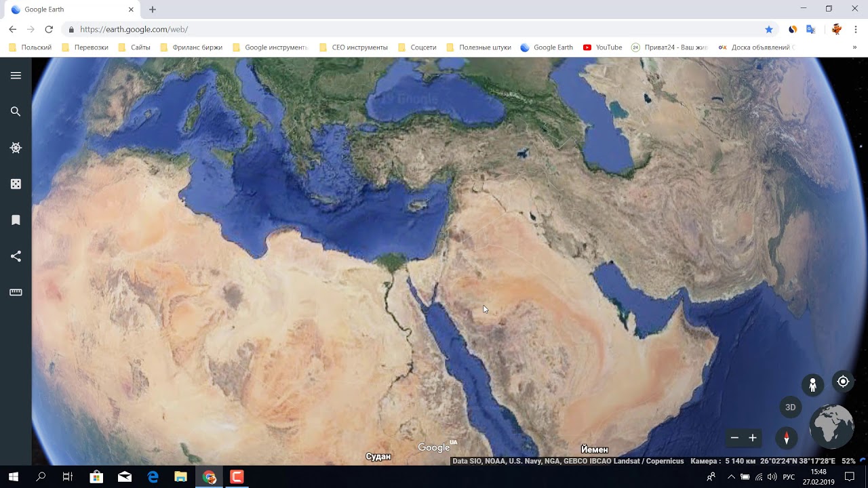Open the Полезные штуки bookmark folder
The height and width of the screenshot is (488, 868).
(x=479, y=47)
